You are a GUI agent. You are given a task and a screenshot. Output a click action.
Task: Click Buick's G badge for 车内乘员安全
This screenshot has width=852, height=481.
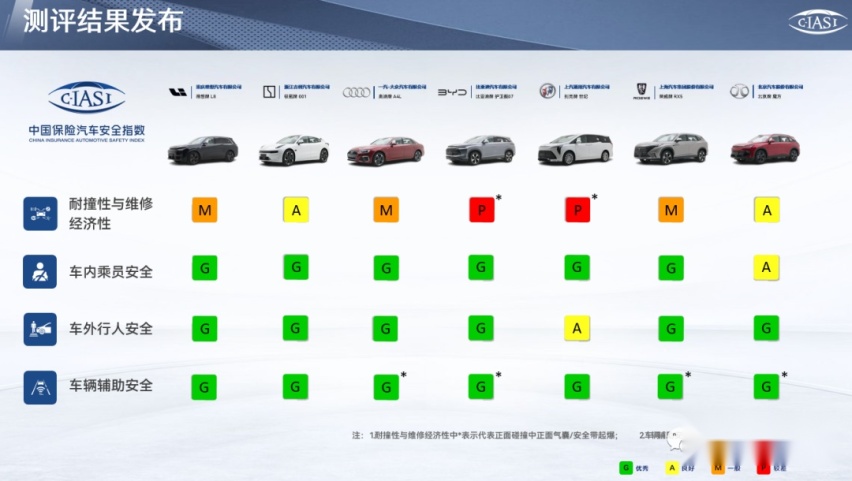pyautogui.click(x=577, y=267)
